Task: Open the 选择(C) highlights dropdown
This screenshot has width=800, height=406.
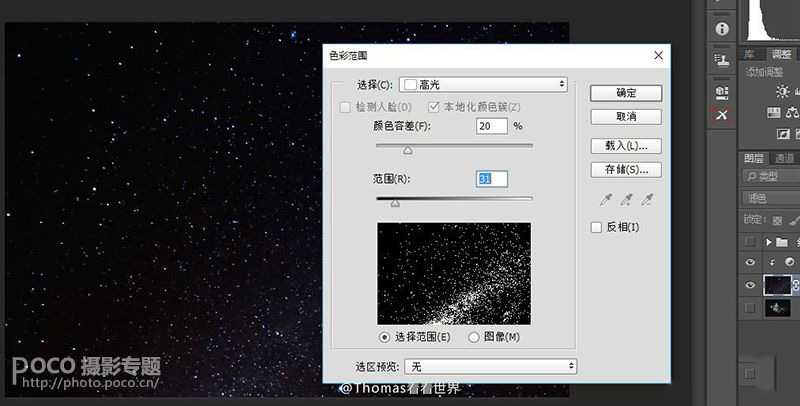Action: pos(483,85)
